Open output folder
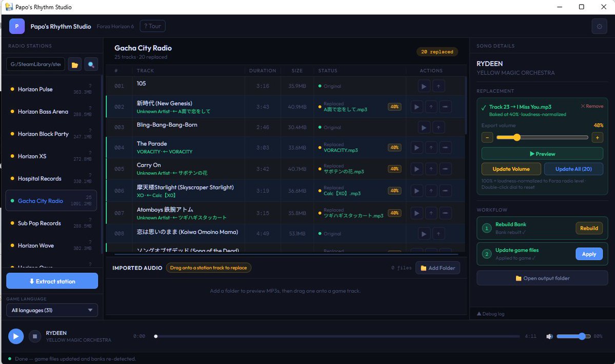Screen dimensions: 615x364 [x=542, y=278]
